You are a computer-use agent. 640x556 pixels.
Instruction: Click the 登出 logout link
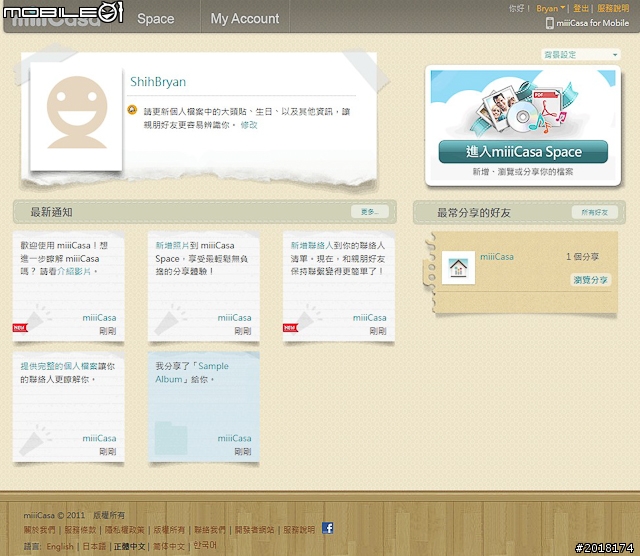pos(581,8)
